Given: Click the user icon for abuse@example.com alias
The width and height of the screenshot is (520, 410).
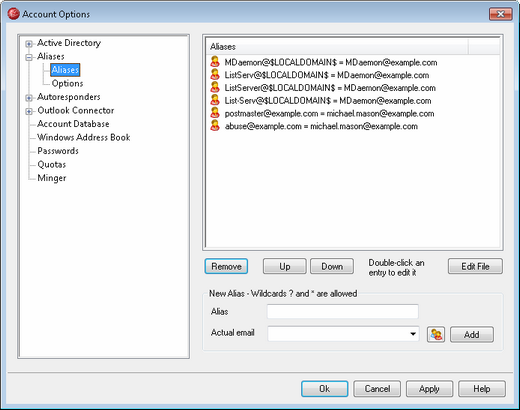Looking at the screenshot, I should tap(215, 126).
